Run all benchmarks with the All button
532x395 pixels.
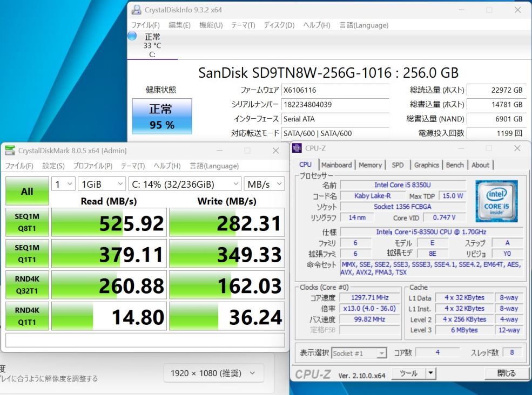pyautogui.click(x=27, y=191)
